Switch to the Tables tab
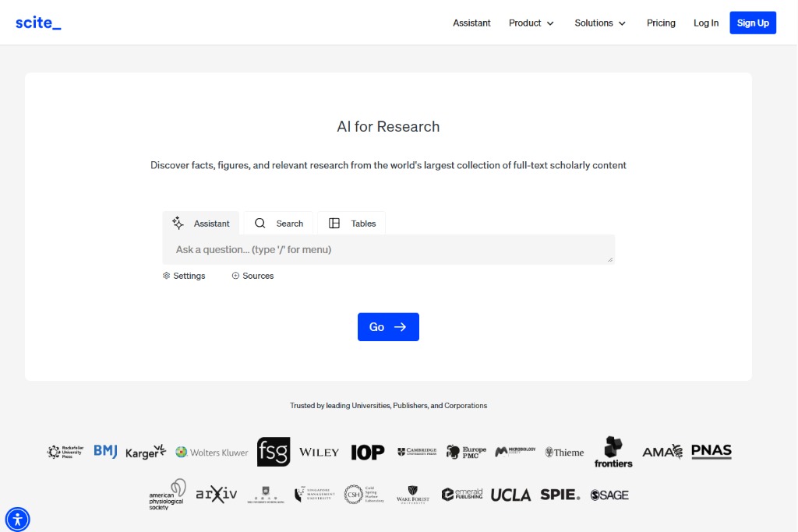 351,224
